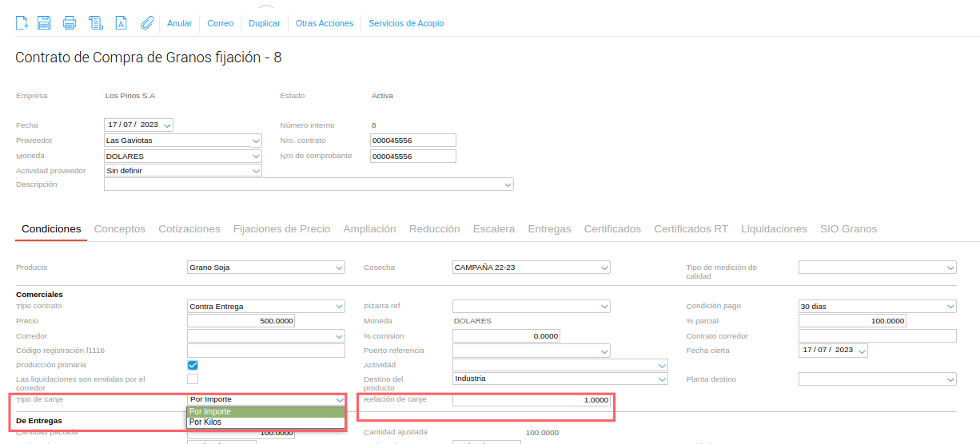Open the Fecha cierta date picker arrow

pos(862,351)
